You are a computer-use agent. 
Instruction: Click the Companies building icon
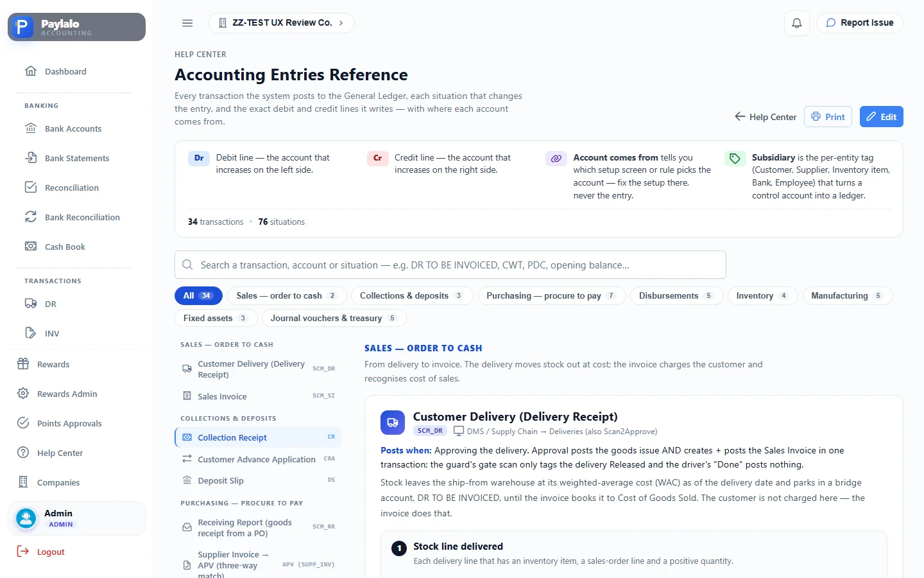tap(23, 482)
